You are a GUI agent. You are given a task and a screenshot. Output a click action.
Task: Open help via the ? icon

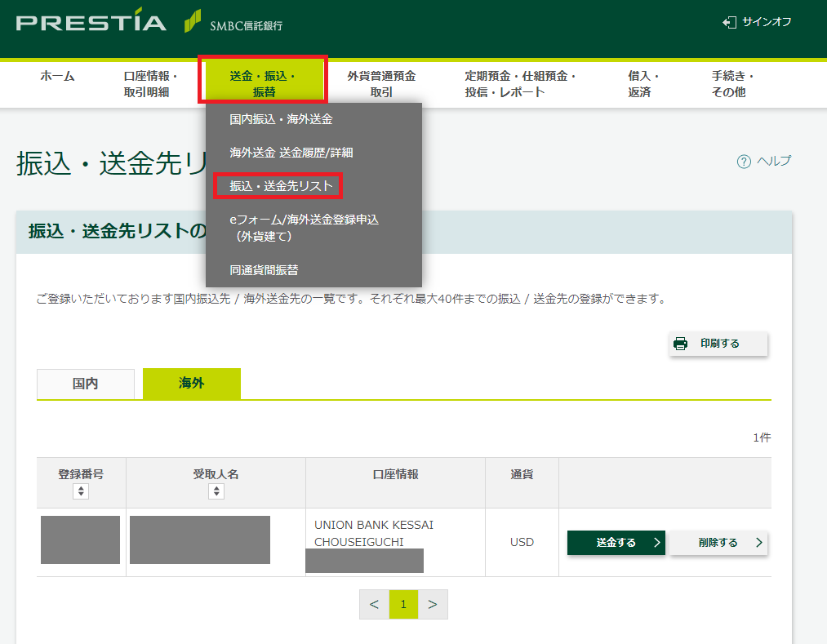pos(743,161)
